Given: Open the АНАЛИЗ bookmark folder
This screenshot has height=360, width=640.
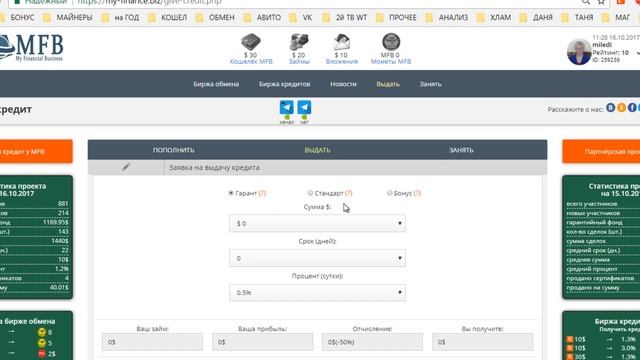Looking at the screenshot, I should [x=447, y=18].
